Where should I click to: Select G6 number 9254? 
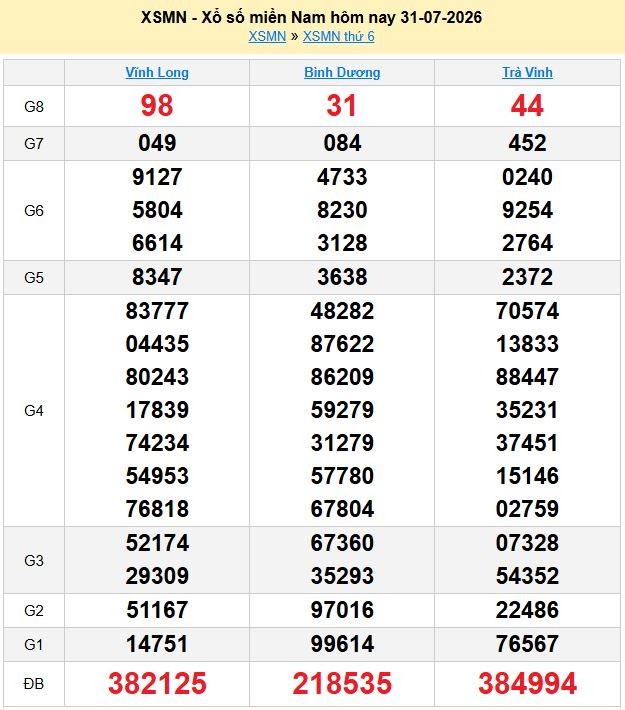[x=527, y=210]
